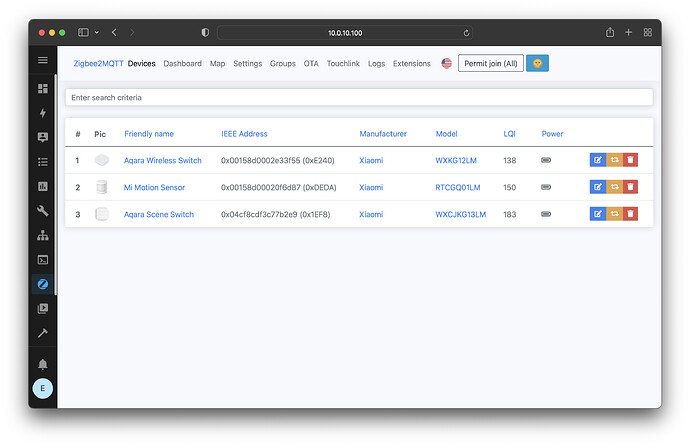The width and height of the screenshot is (690, 446).
Task: Toggle the theme with the blue emoji button
Action: click(x=537, y=64)
